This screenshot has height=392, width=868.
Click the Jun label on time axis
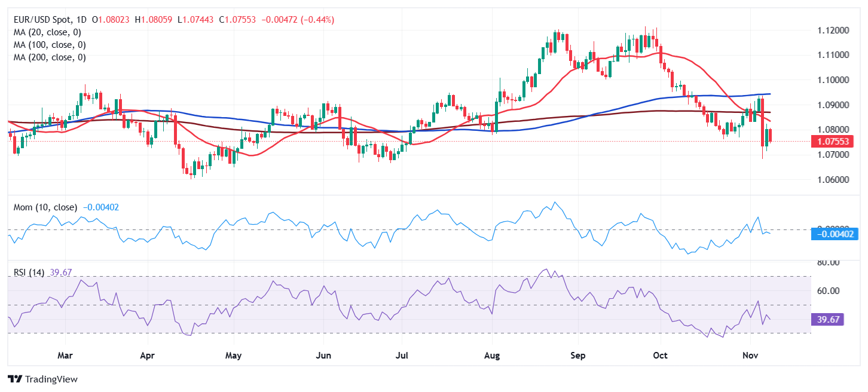323,356
